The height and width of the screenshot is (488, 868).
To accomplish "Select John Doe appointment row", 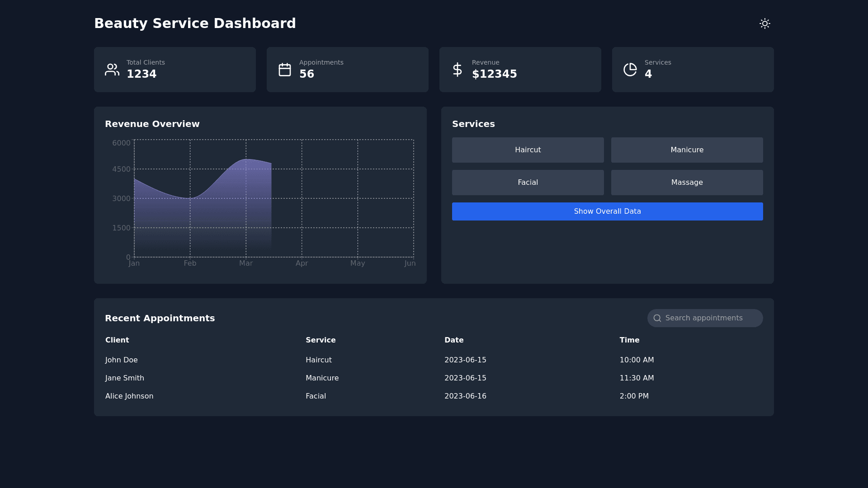I will point(122,360).
